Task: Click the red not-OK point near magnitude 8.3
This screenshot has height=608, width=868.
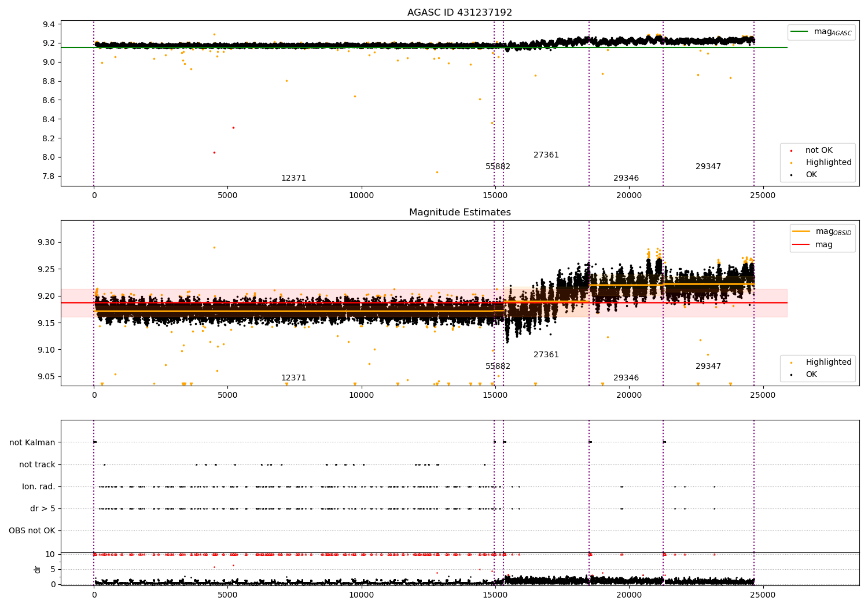Action: 233,127
